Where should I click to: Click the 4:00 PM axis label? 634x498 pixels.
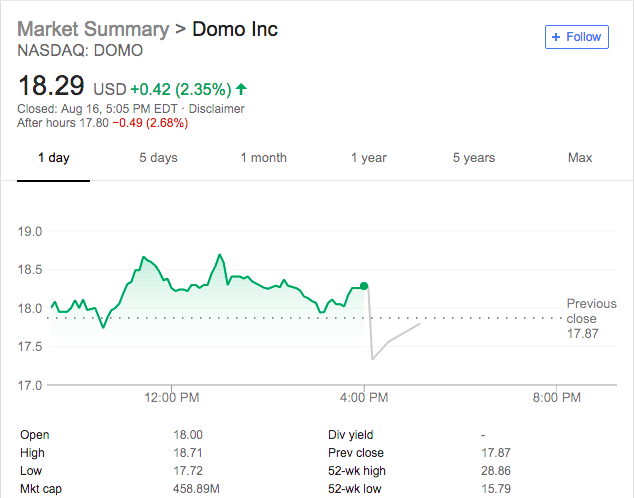pos(364,398)
